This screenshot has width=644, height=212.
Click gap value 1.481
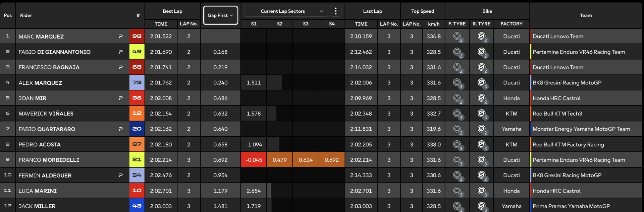[220, 206]
